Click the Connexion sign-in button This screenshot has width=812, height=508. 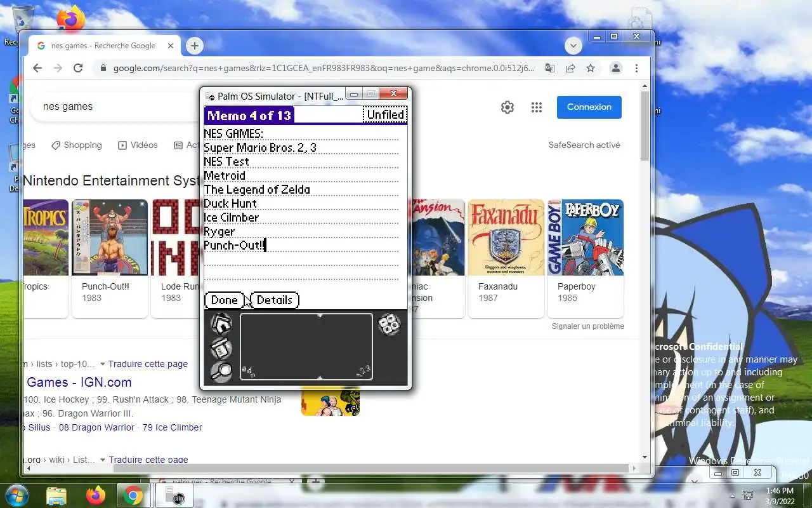589,107
